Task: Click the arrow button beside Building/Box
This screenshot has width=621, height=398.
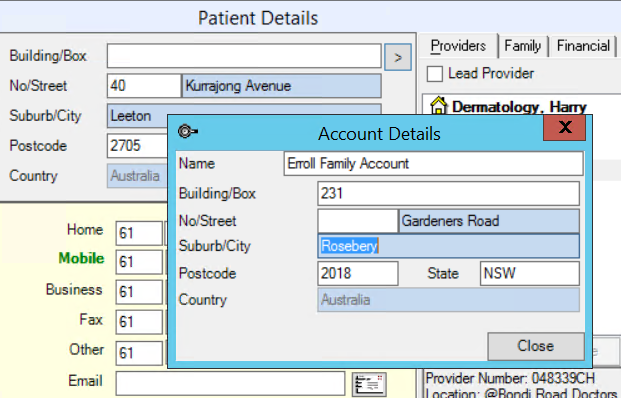Action: click(398, 57)
